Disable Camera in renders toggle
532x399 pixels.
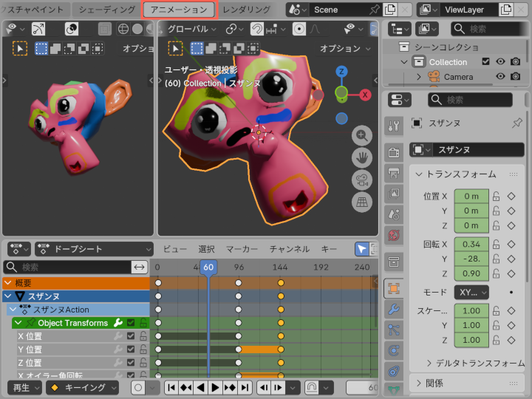pyautogui.click(x=516, y=76)
